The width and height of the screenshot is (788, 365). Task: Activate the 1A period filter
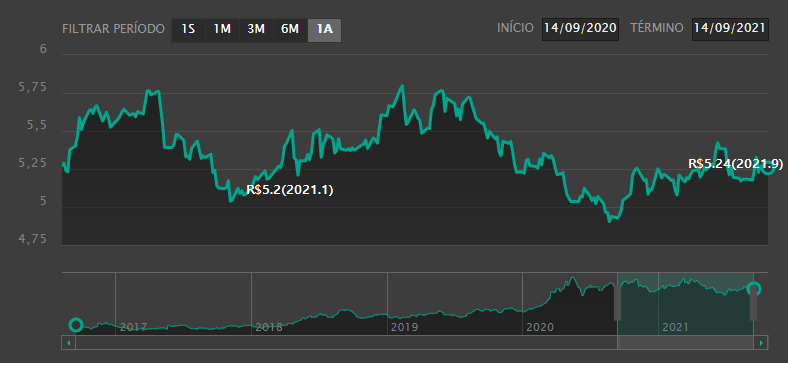(x=324, y=30)
